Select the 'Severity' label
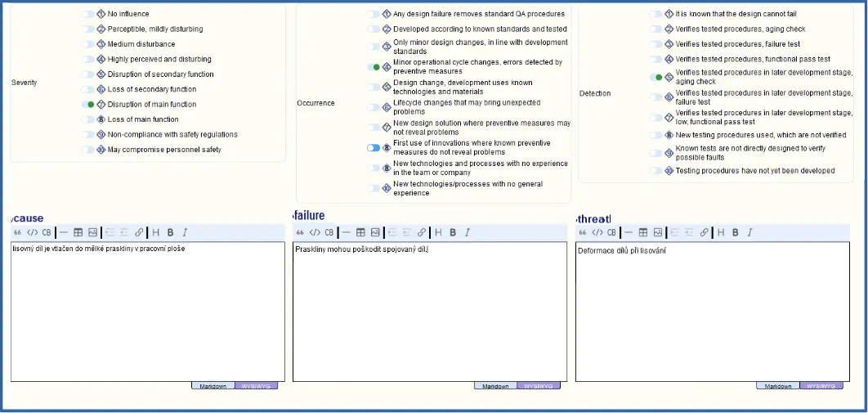This screenshot has width=868, height=413. [x=25, y=83]
